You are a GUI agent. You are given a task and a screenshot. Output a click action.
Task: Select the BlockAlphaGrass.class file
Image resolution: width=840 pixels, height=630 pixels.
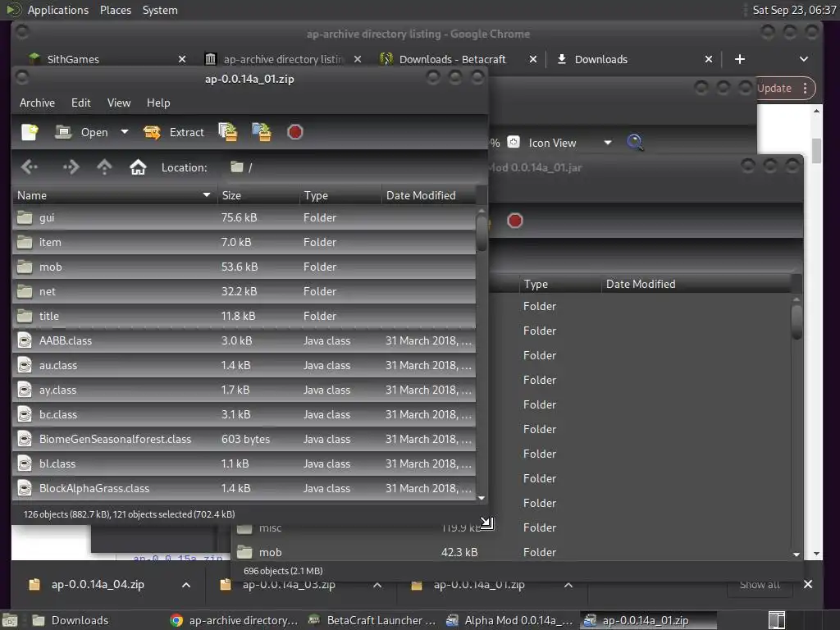244,489
